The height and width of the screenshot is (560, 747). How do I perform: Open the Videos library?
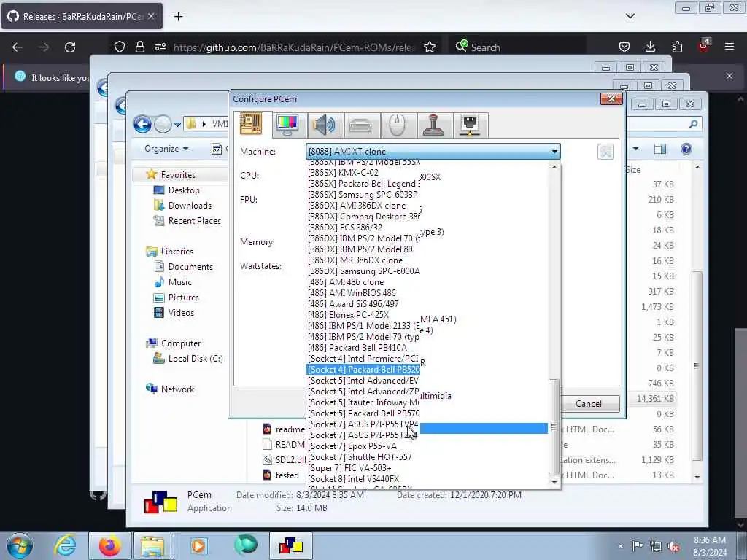181,312
